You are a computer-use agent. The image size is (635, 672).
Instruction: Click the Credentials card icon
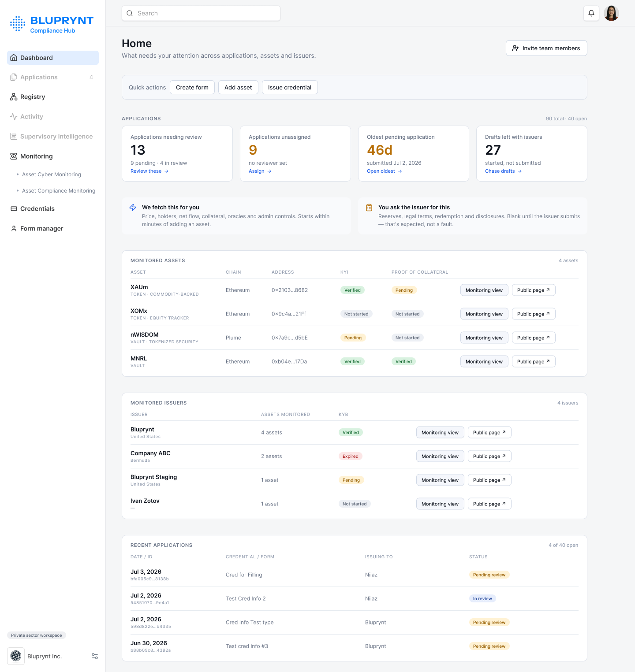click(x=14, y=209)
